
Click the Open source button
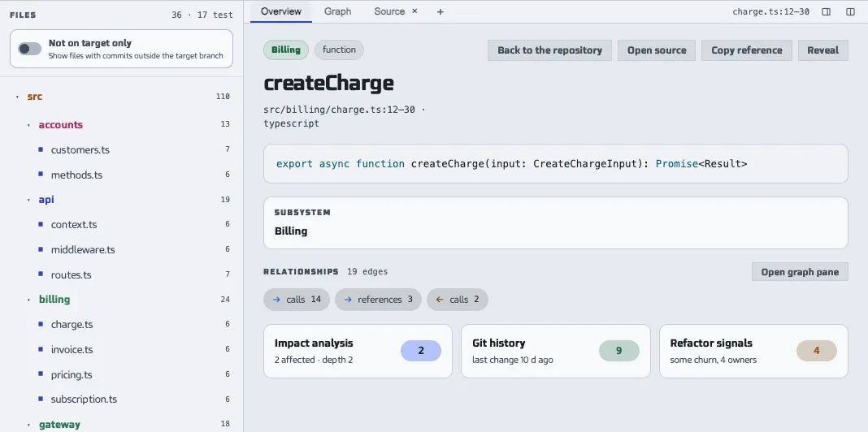pos(657,50)
